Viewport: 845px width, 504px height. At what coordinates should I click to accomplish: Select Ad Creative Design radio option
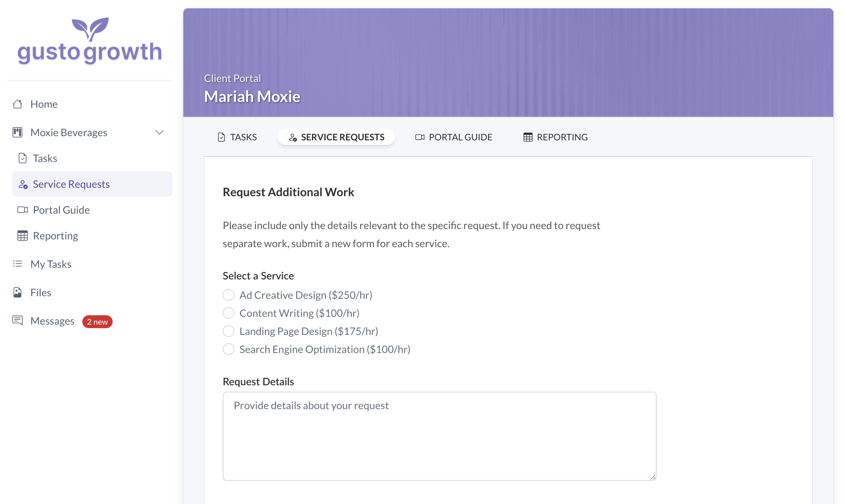pyautogui.click(x=228, y=295)
